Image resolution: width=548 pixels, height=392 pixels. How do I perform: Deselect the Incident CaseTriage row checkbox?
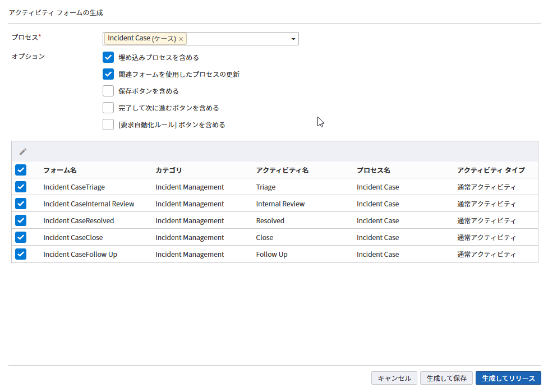click(21, 187)
